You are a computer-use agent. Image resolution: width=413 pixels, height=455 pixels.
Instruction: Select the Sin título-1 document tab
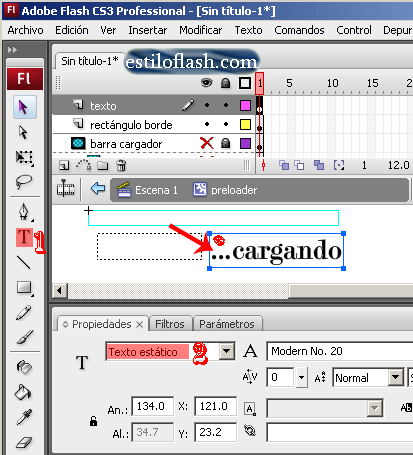click(x=90, y=61)
